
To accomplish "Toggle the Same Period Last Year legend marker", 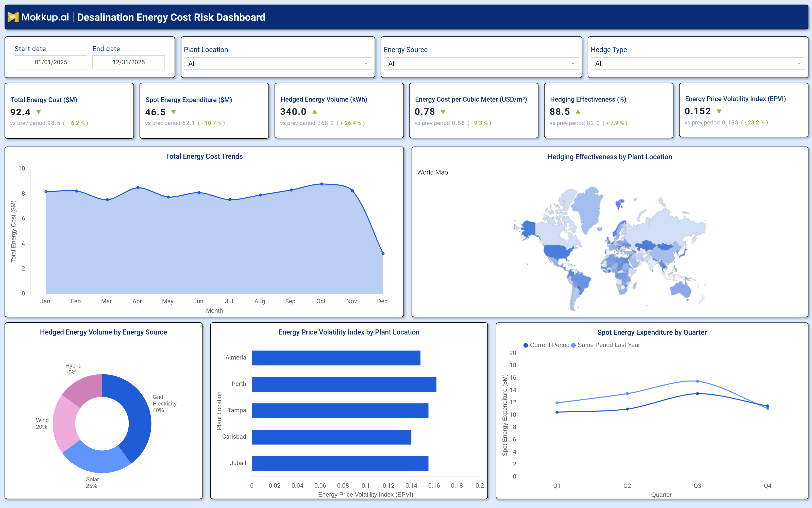I will coord(573,345).
